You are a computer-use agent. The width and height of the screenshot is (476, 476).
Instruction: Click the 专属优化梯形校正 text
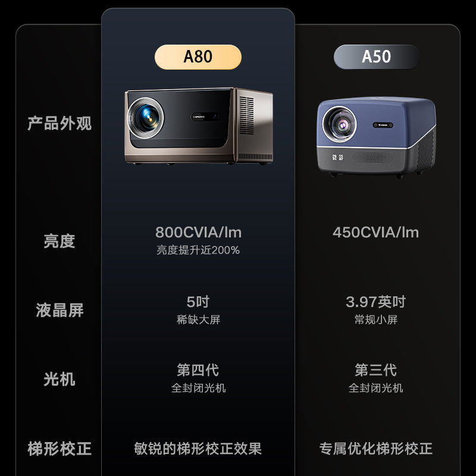[x=376, y=449]
